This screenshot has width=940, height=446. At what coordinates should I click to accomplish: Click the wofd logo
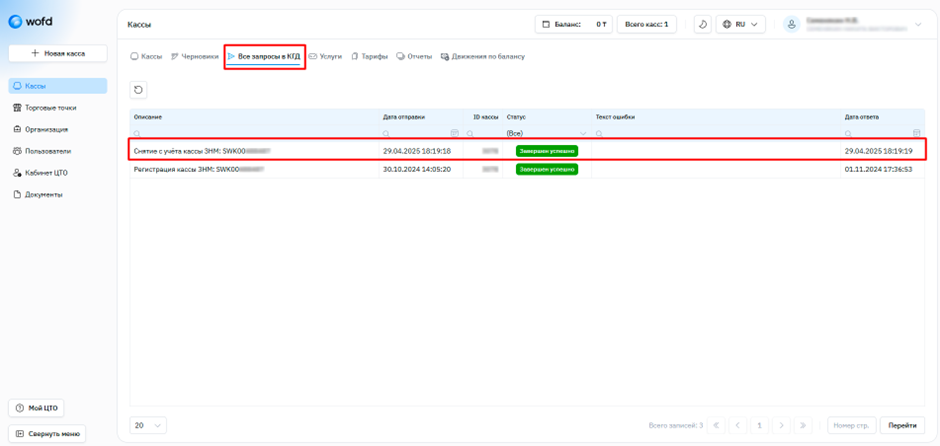point(31,22)
